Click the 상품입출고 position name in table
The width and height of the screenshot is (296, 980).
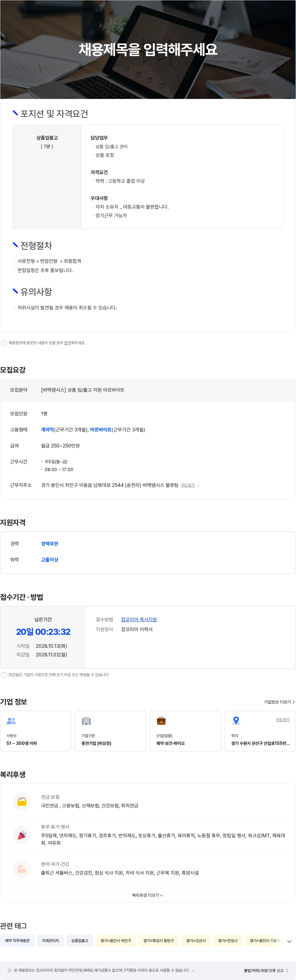click(x=47, y=138)
